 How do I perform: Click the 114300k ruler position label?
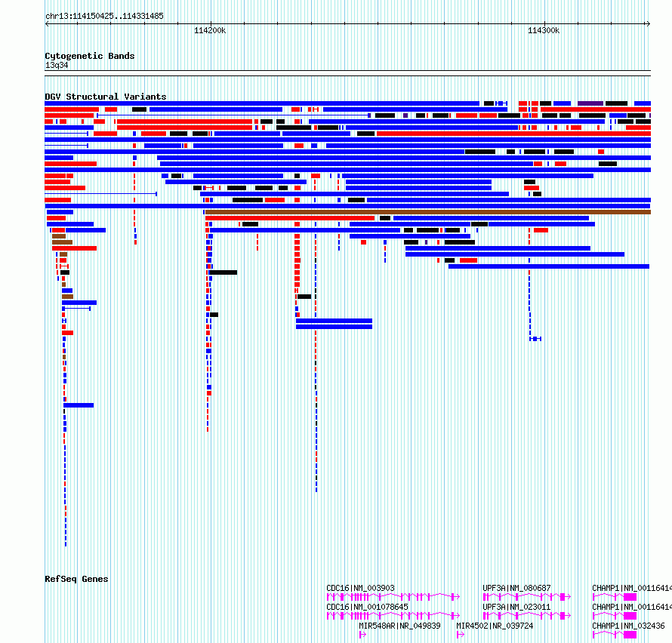pos(544,30)
